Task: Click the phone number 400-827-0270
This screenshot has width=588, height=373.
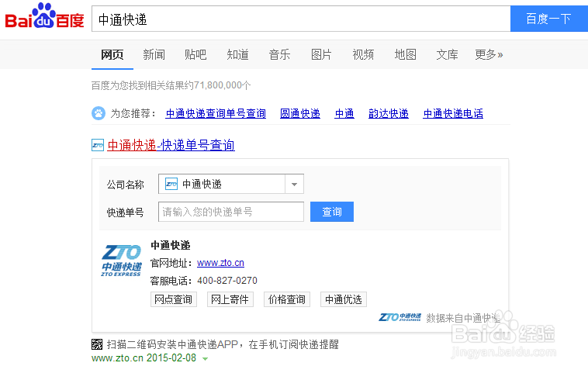Action: [x=227, y=281]
